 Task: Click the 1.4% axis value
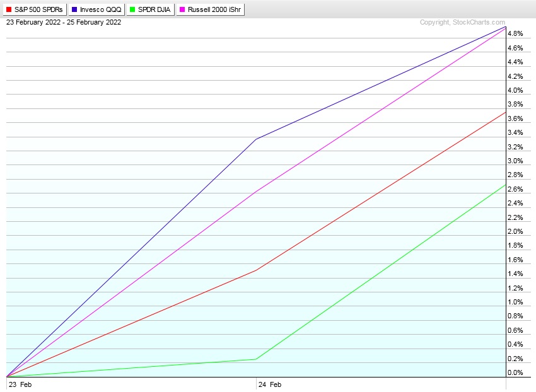[x=515, y=274]
